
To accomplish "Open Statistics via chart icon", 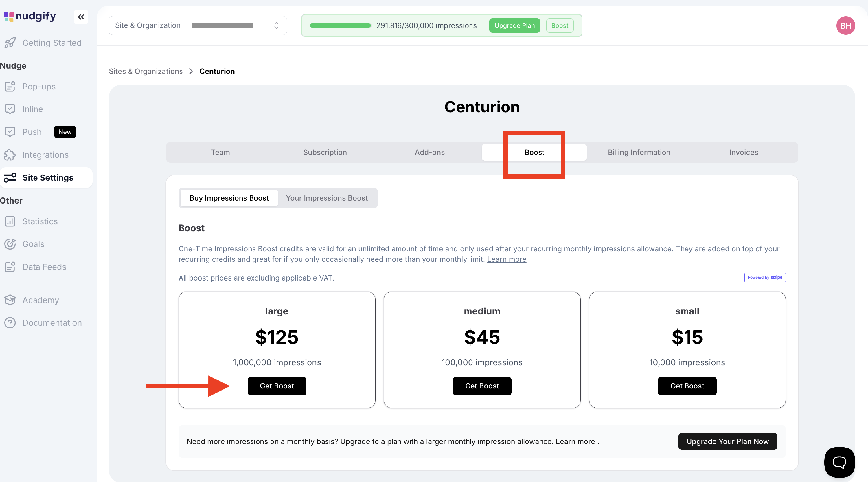I will pyautogui.click(x=10, y=221).
